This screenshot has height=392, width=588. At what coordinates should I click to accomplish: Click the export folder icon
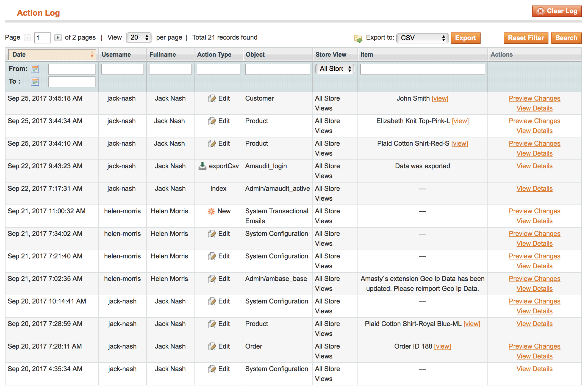(x=358, y=38)
